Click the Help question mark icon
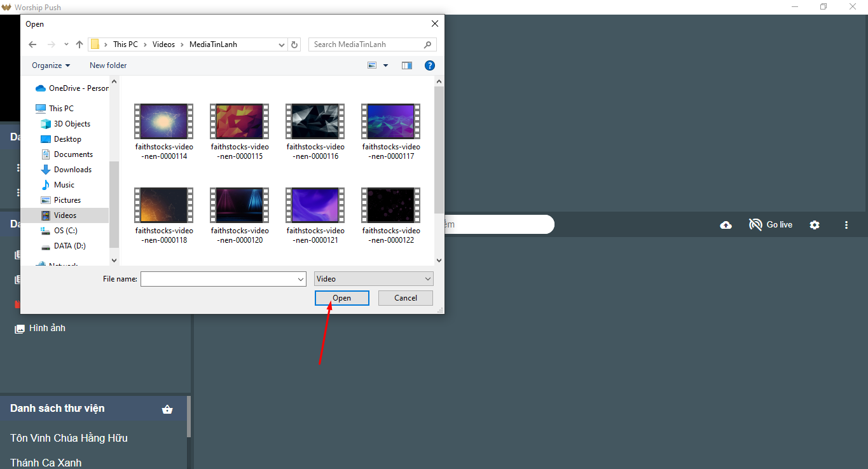Screen dimensions: 868x469 (x=429, y=65)
